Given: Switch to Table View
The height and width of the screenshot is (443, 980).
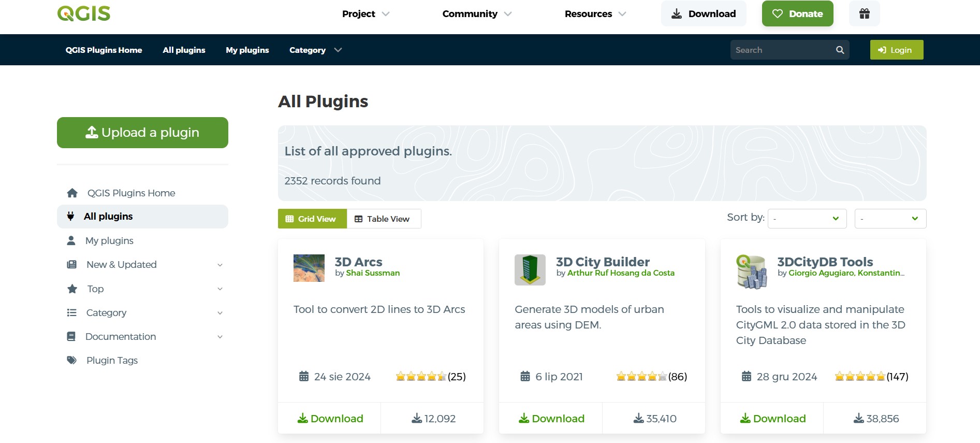Looking at the screenshot, I should coord(383,219).
